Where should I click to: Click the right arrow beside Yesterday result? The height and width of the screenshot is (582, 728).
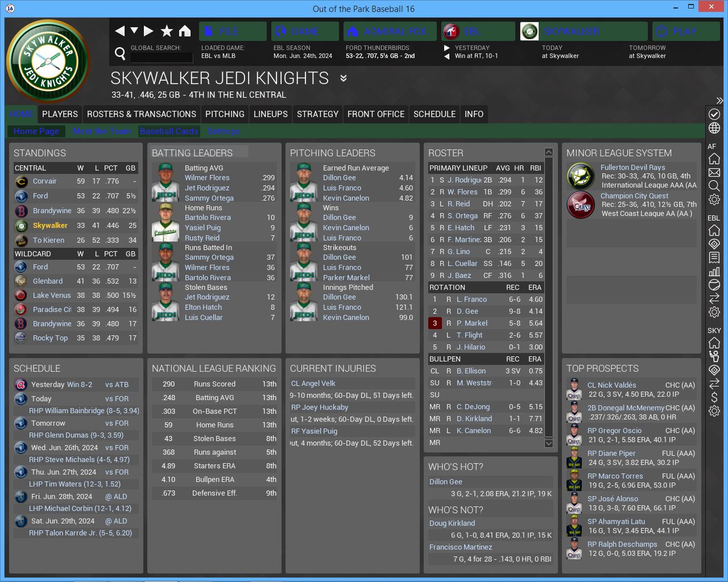[447, 48]
